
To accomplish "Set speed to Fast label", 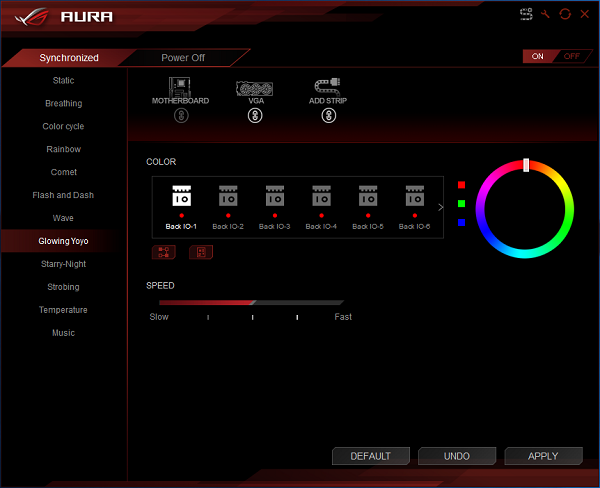I will (343, 317).
